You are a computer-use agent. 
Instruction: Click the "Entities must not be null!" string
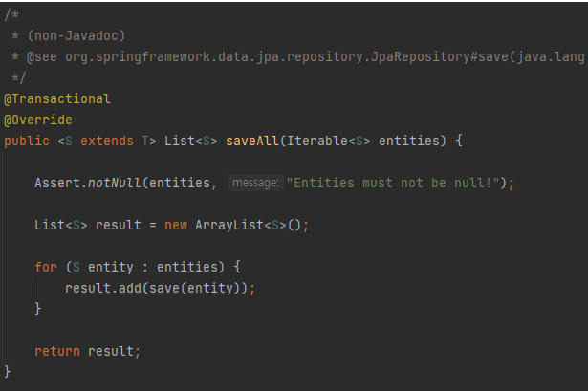(x=393, y=183)
